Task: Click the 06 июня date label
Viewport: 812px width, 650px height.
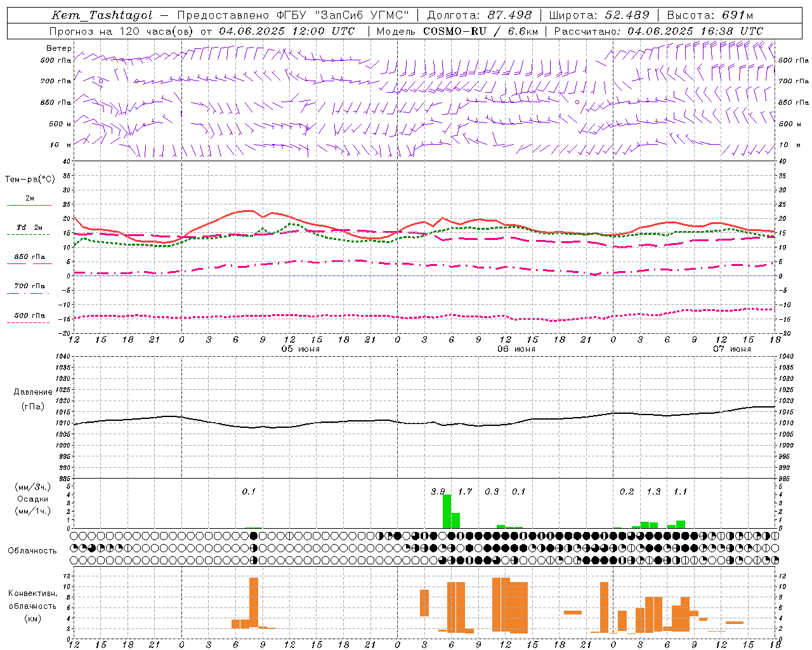Action: coord(516,349)
